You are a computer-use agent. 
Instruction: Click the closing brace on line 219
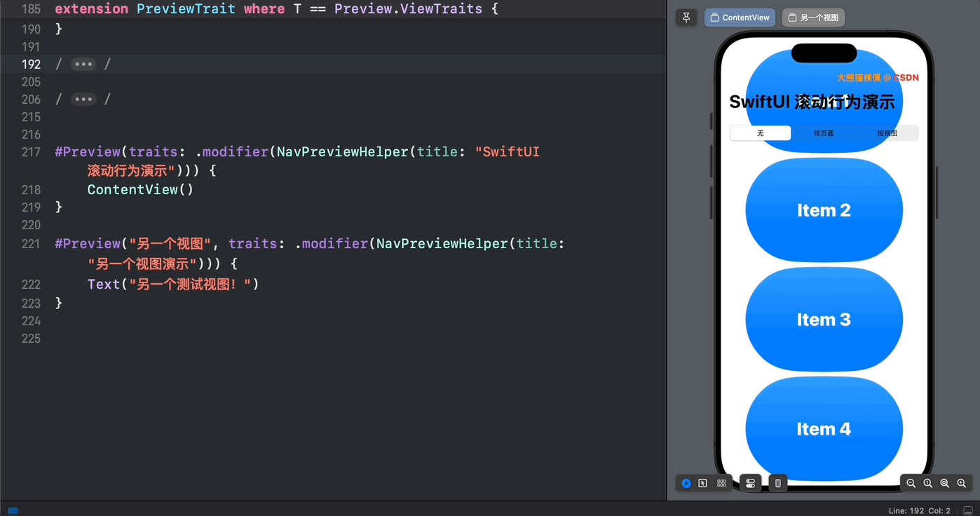(59, 207)
